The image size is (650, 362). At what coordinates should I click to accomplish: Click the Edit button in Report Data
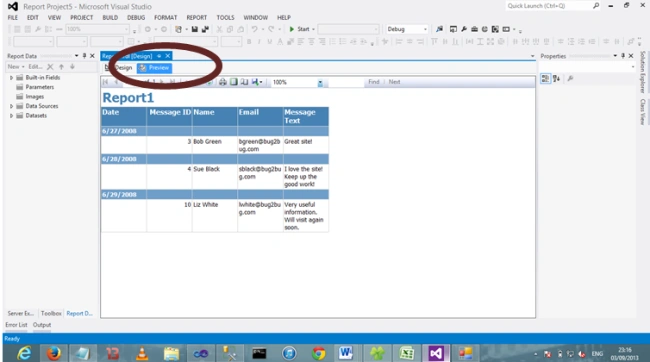click(35, 66)
